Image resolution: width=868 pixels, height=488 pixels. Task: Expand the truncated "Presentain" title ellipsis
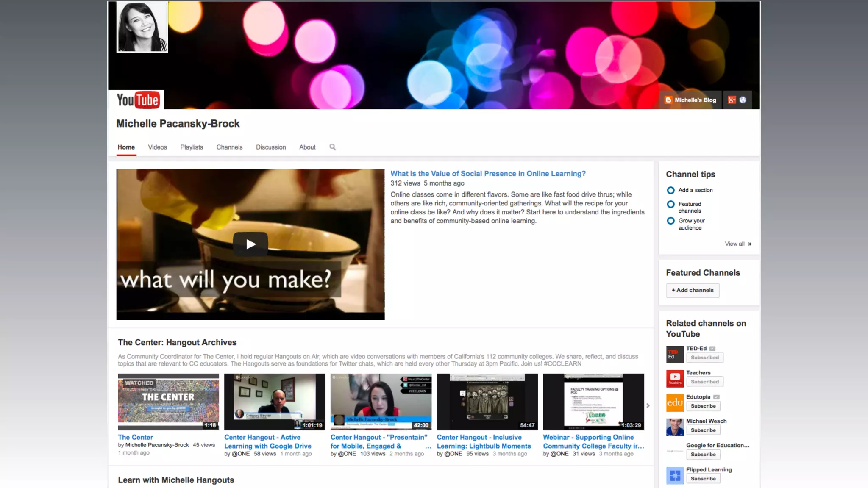click(x=428, y=446)
